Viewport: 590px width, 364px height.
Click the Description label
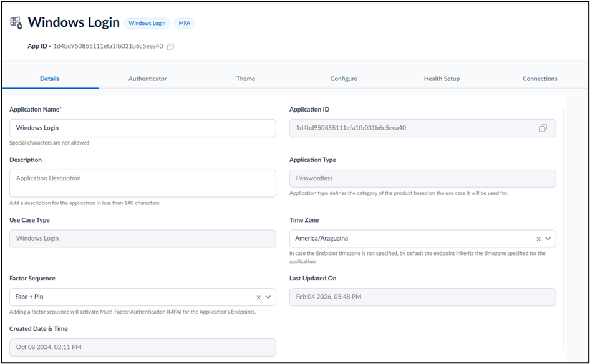click(26, 160)
